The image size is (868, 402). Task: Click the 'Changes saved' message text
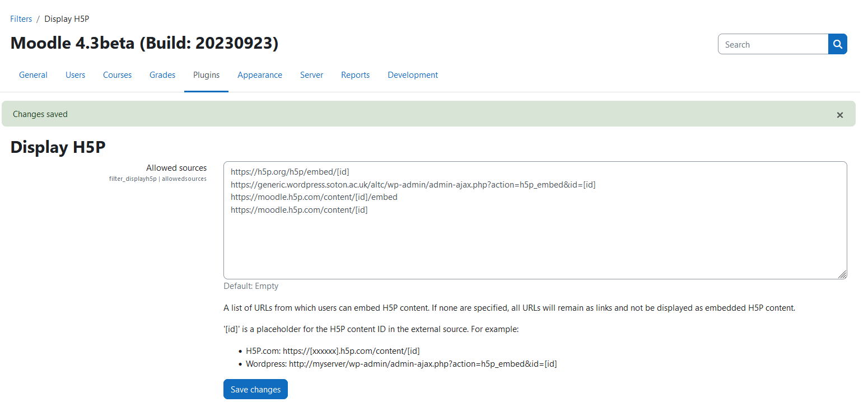pos(40,114)
